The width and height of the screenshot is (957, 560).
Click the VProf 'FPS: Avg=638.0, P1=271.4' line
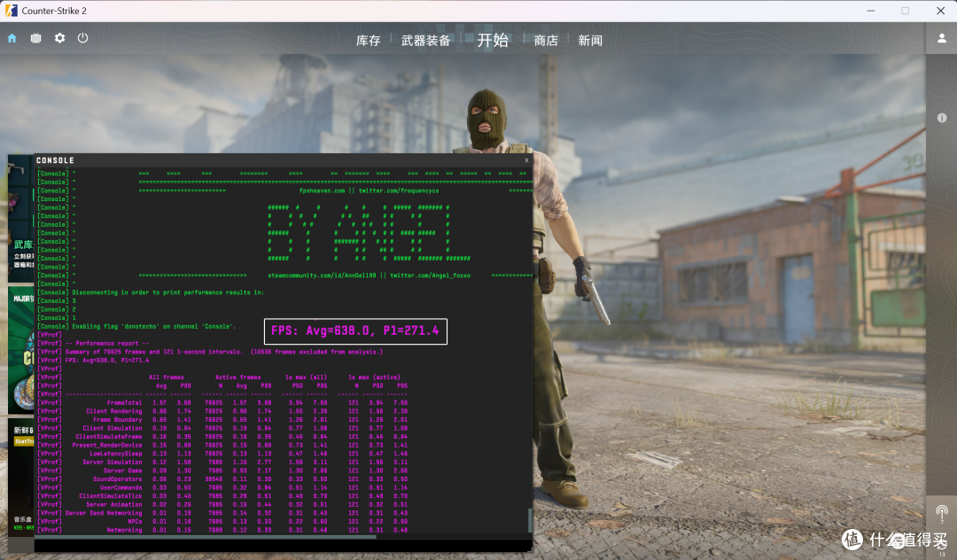[x=107, y=360]
